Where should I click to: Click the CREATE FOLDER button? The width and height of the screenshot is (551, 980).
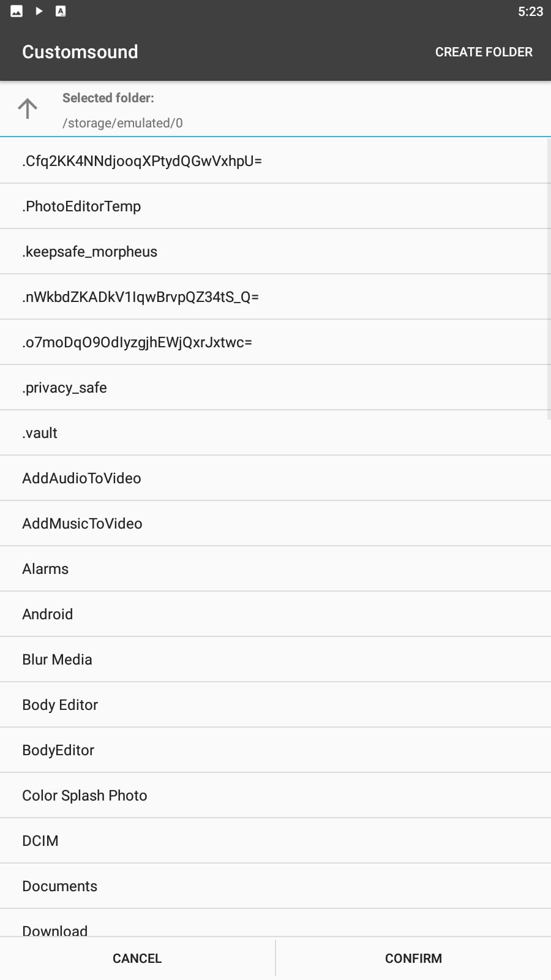click(x=484, y=52)
